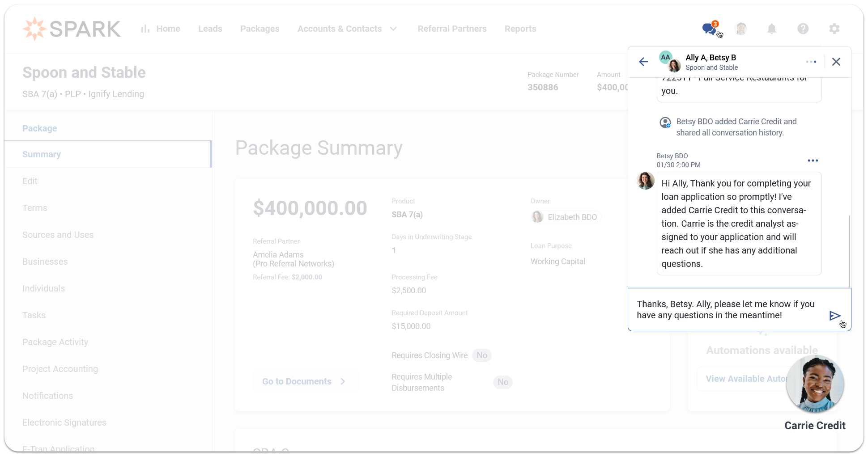Click the View Available Automations button
The width and height of the screenshot is (868, 456).
click(746, 379)
